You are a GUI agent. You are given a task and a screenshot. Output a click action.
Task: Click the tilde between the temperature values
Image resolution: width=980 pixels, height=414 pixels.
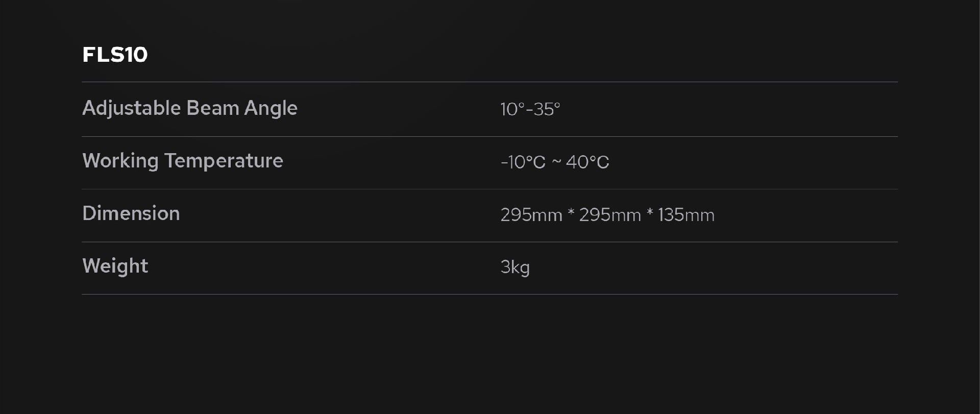click(x=556, y=162)
